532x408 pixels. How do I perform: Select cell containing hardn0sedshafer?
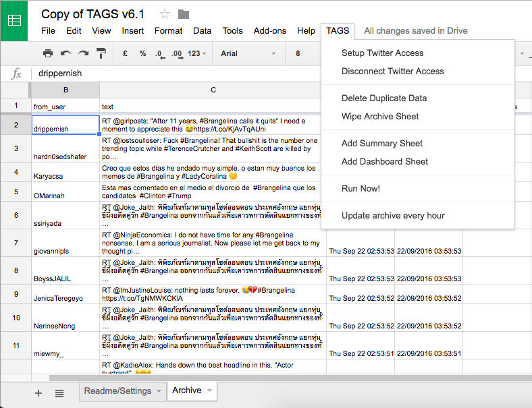pyautogui.click(x=65, y=149)
